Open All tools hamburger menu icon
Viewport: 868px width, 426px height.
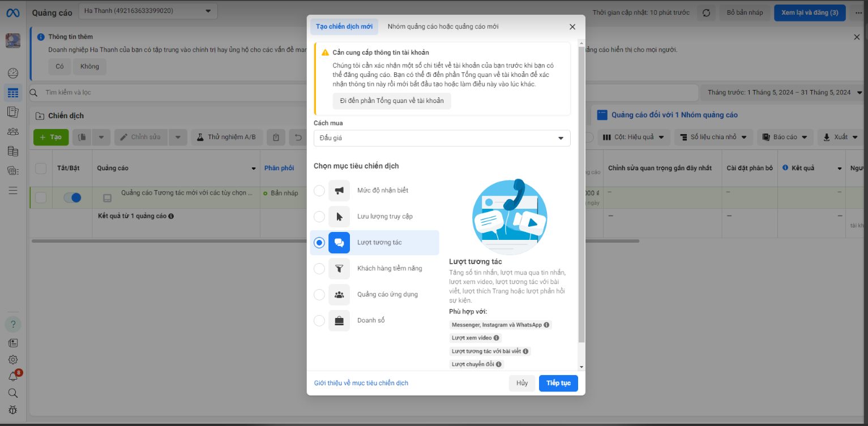(x=12, y=190)
